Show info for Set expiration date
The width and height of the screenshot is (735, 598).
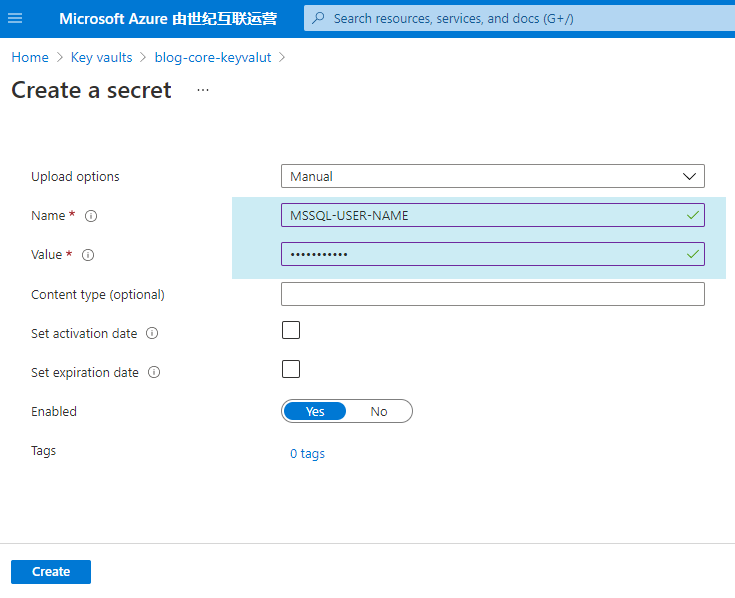pyautogui.click(x=154, y=372)
